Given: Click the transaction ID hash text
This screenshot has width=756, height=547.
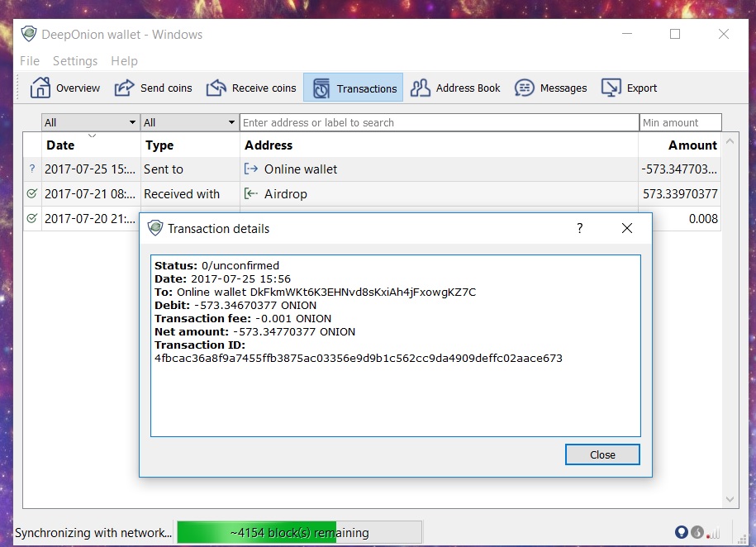Looking at the screenshot, I should click(x=359, y=359).
